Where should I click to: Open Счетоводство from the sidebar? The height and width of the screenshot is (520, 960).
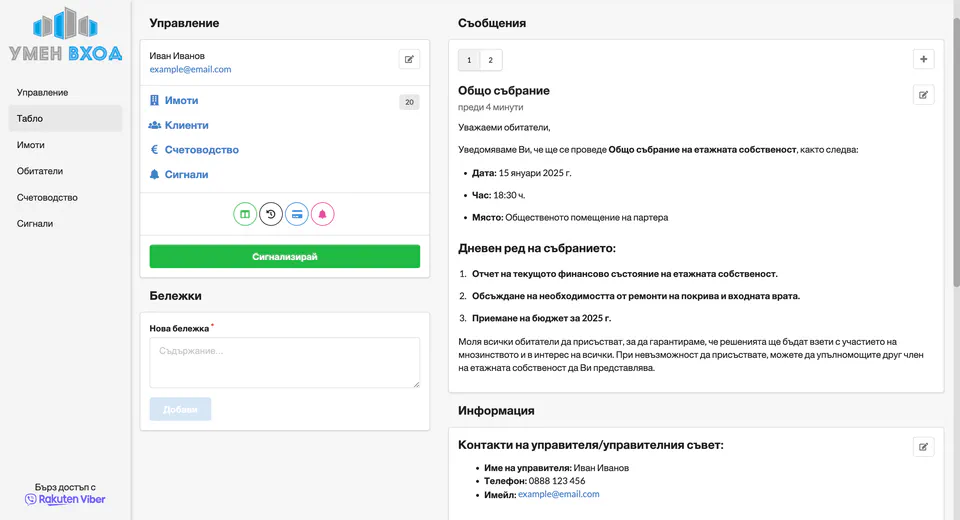click(x=47, y=197)
